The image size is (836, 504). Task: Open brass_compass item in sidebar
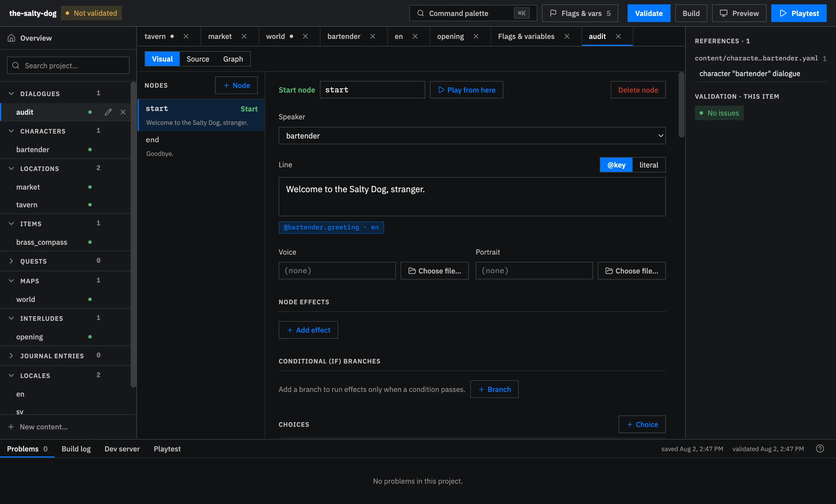65,242
